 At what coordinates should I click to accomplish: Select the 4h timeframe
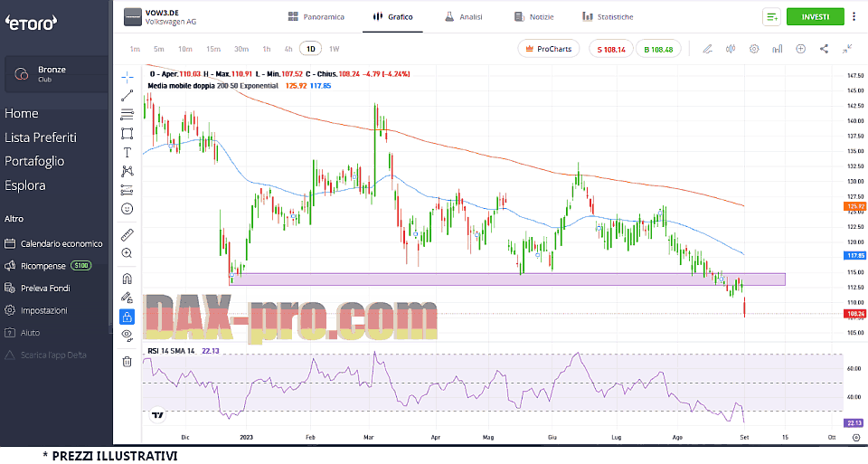(288, 49)
